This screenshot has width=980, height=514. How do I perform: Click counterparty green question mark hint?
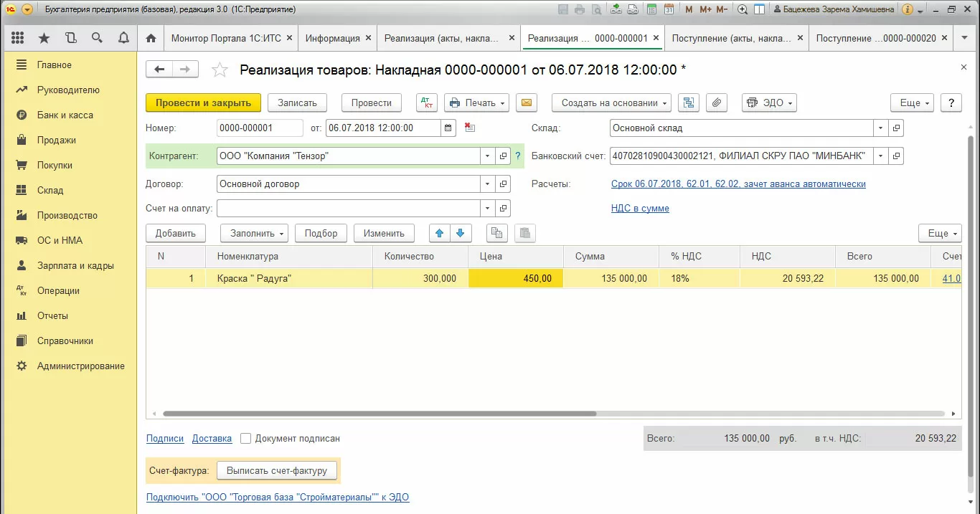pos(518,156)
